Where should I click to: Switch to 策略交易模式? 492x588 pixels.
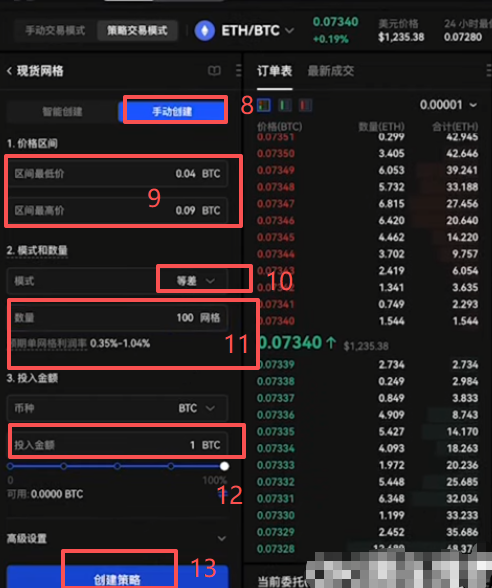point(137,30)
